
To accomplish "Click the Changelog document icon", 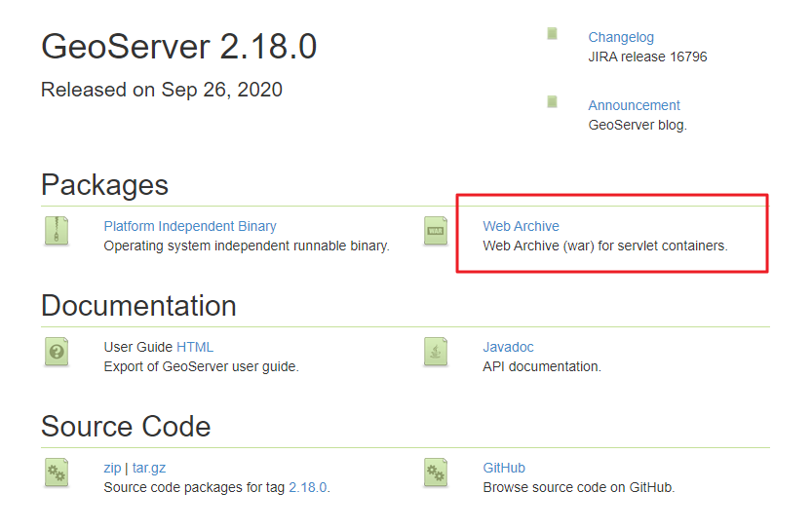I will tap(552, 34).
